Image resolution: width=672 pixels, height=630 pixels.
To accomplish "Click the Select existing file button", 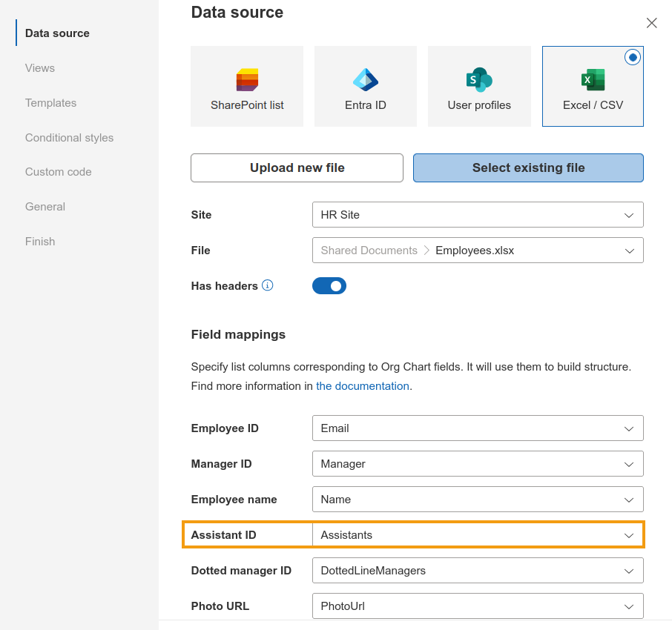I will 528,168.
